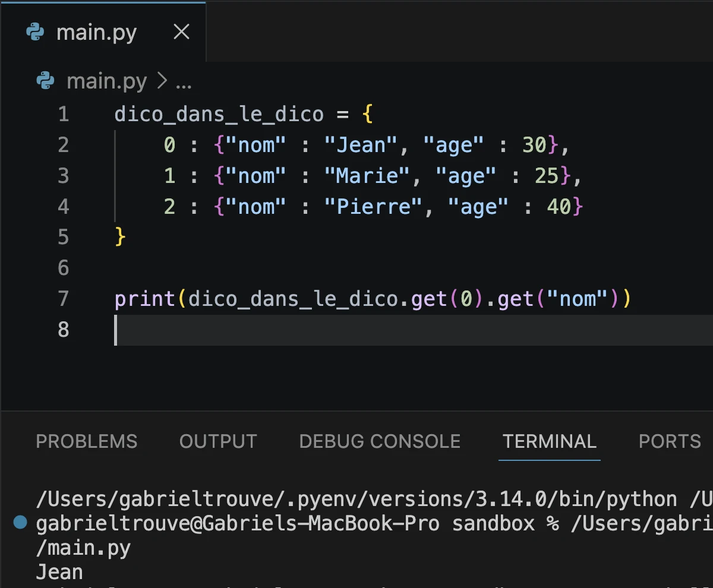Close the main.py editor tab
Screen dimensions: 713x588
point(181,32)
